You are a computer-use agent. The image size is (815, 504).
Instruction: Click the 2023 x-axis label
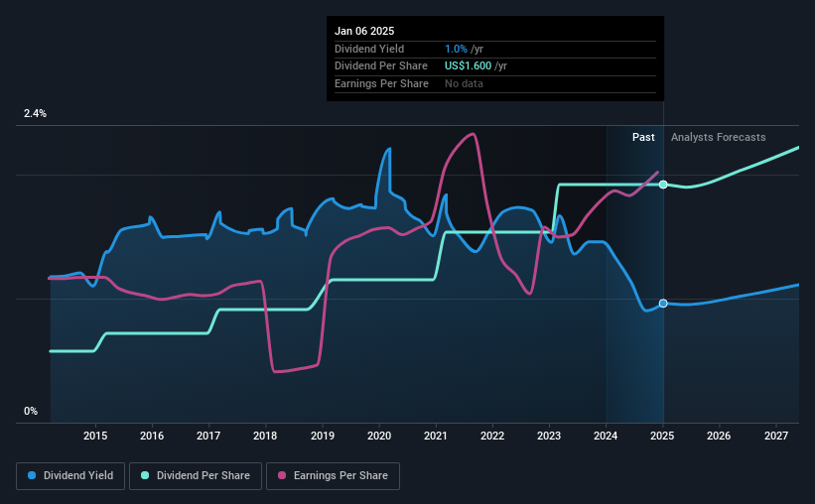549,436
